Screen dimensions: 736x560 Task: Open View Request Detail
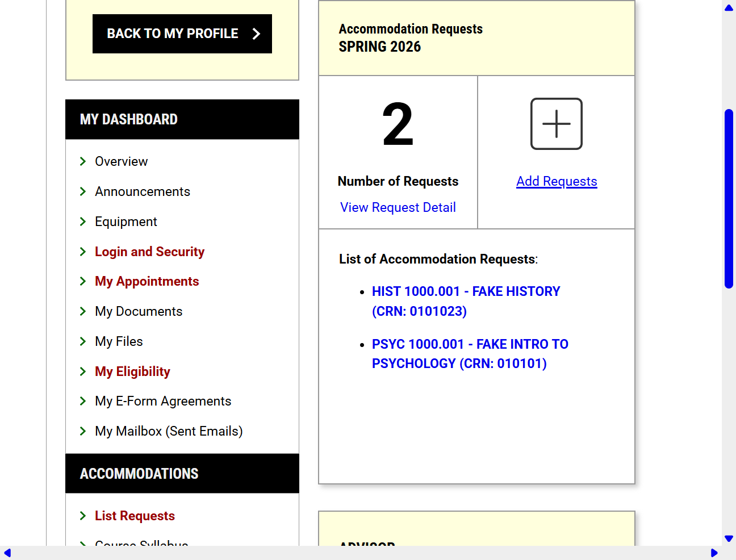coord(398,207)
